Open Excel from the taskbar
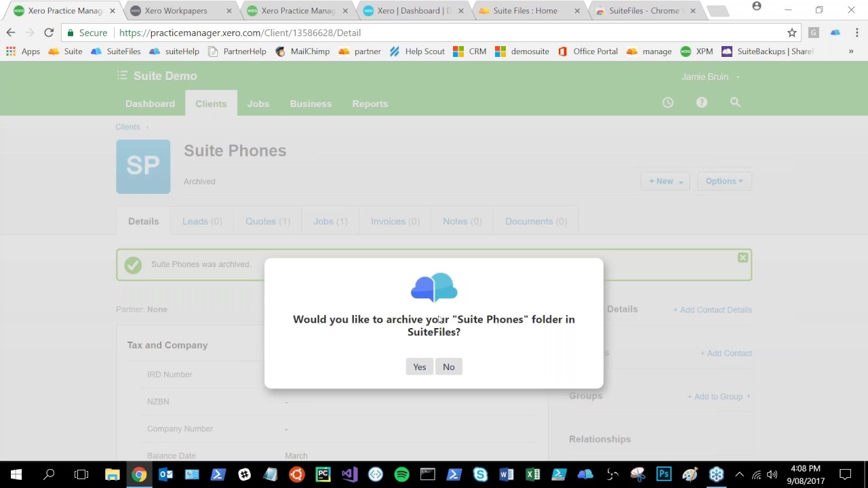 tap(533, 474)
